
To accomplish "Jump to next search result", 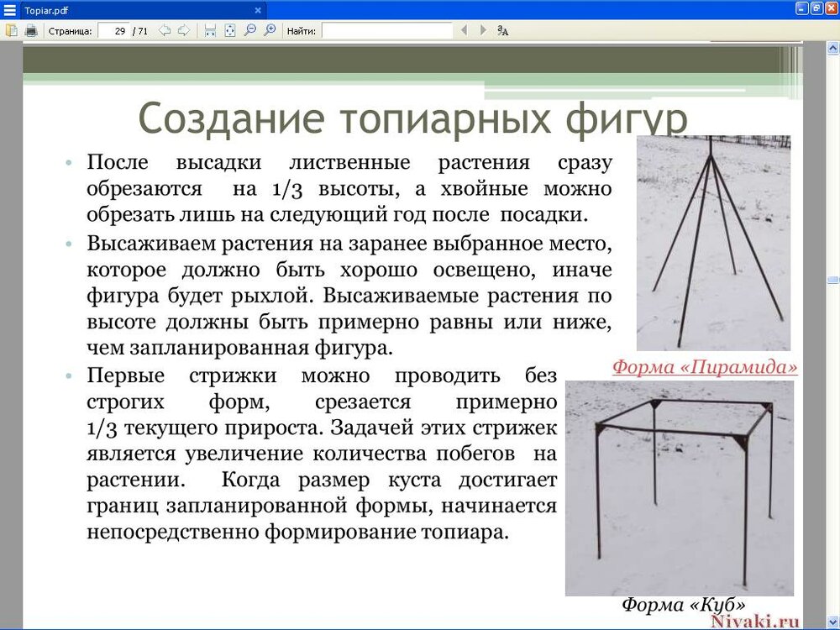I will [x=482, y=29].
